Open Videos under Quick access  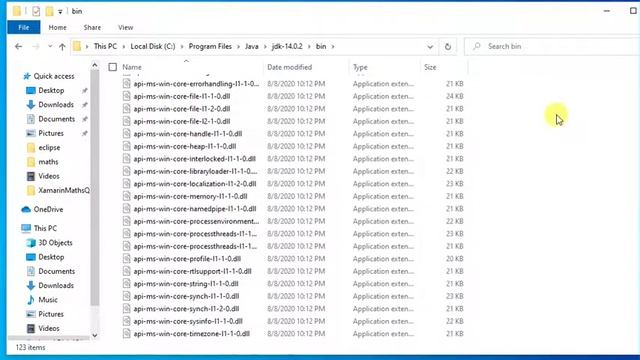(x=49, y=176)
